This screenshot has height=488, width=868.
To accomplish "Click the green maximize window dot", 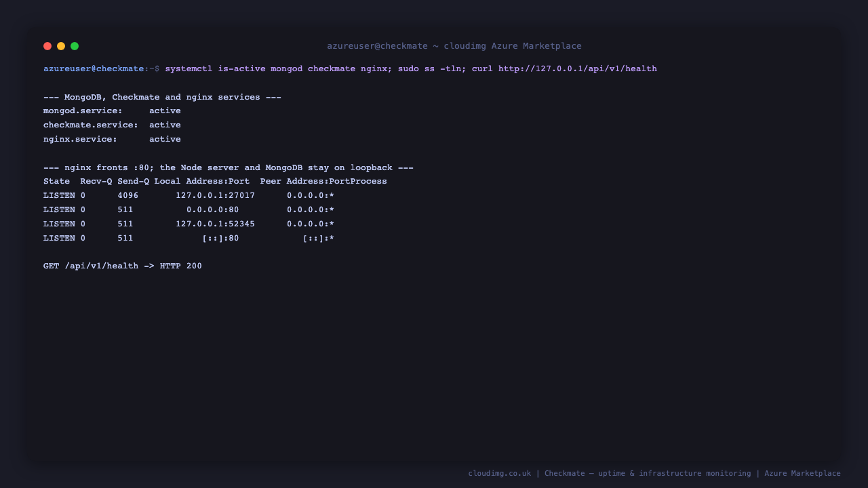I will tap(75, 46).
